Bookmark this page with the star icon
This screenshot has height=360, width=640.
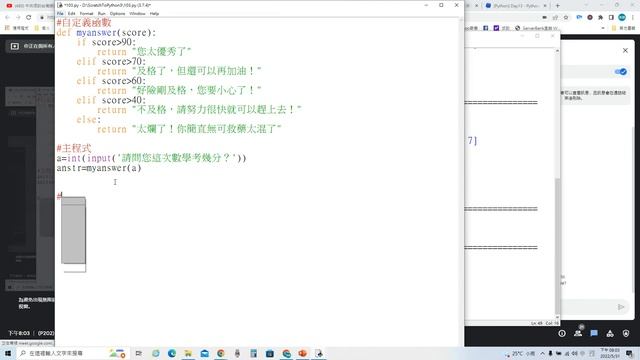tap(566, 18)
